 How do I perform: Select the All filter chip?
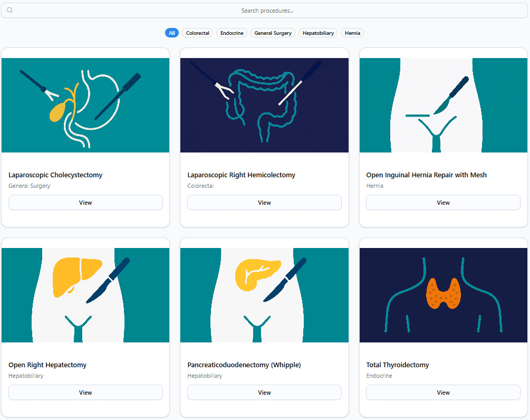[172, 33]
